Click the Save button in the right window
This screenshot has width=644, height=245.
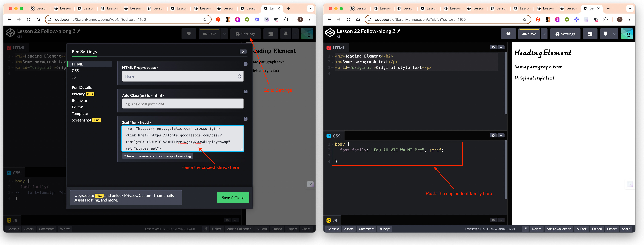pyautogui.click(x=529, y=34)
